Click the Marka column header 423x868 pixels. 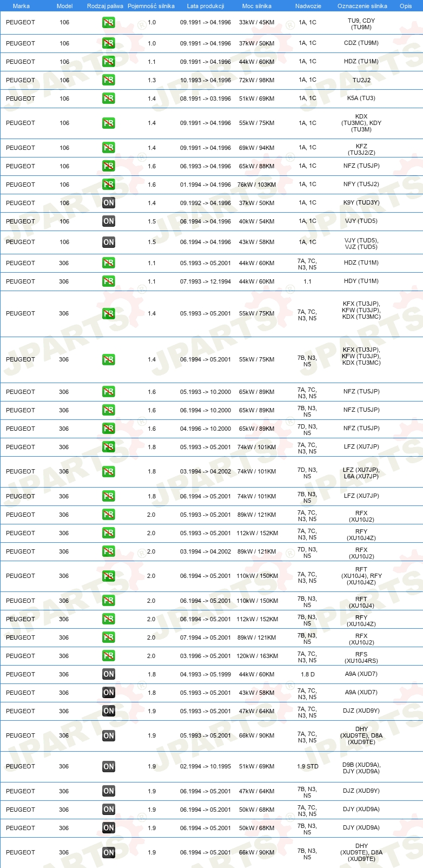coord(21,6)
